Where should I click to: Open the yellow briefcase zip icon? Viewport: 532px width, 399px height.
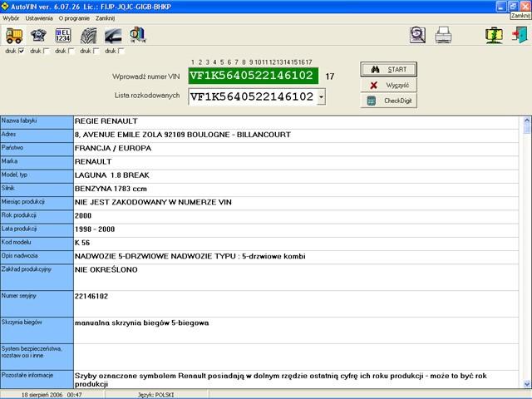tap(494, 35)
